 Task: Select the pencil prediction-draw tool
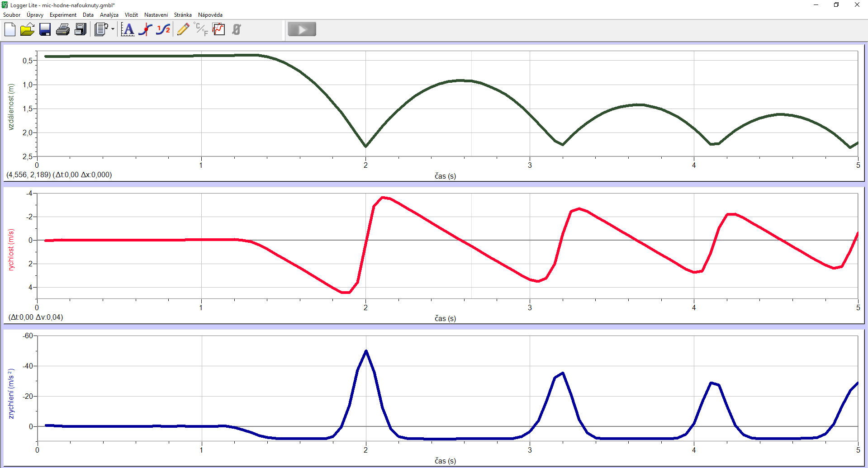pos(183,30)
